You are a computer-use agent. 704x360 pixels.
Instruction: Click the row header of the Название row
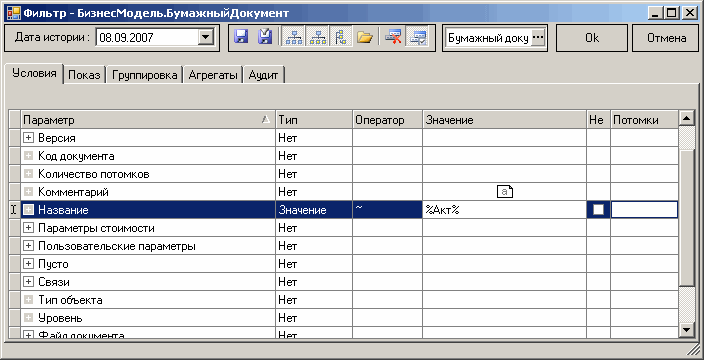click(x=14, y=210)
